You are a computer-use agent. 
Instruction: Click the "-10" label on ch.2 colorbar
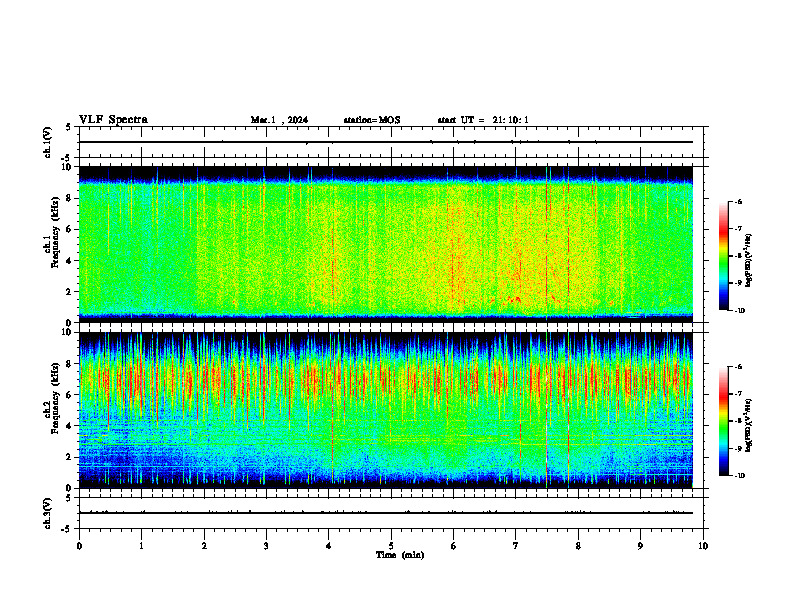tap(740, 476)
